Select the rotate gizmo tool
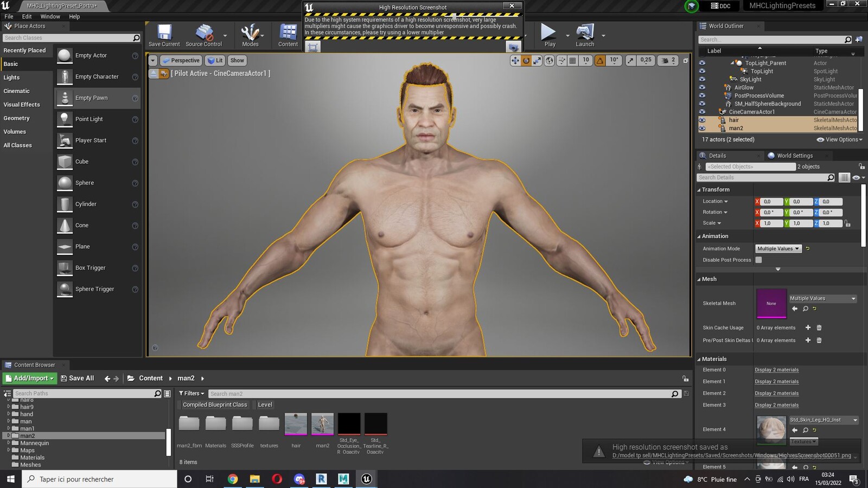Image resolution: width=868 pixels, height=488 pixels. coord(526,61)
